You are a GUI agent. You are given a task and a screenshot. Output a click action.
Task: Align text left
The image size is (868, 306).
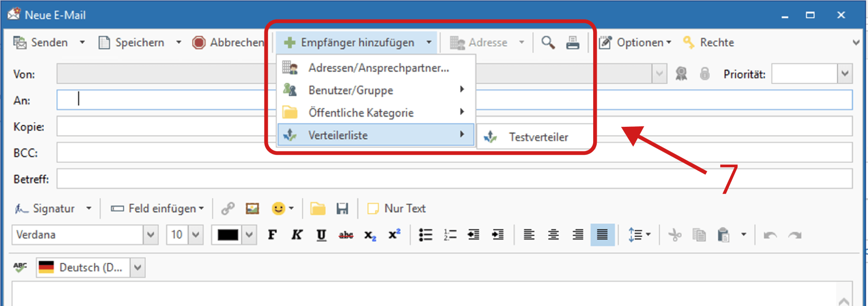pyautogui.click(x=529, y=235)
